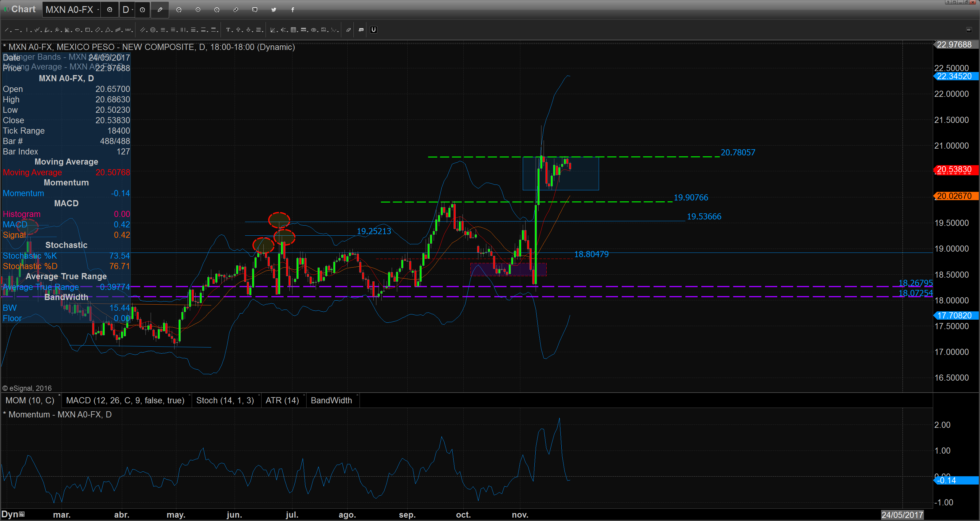The height and width of the screenshot is (521, 980).
Task: Switch to MACD (12, 26, C, 9) tab
Action: 125,400
